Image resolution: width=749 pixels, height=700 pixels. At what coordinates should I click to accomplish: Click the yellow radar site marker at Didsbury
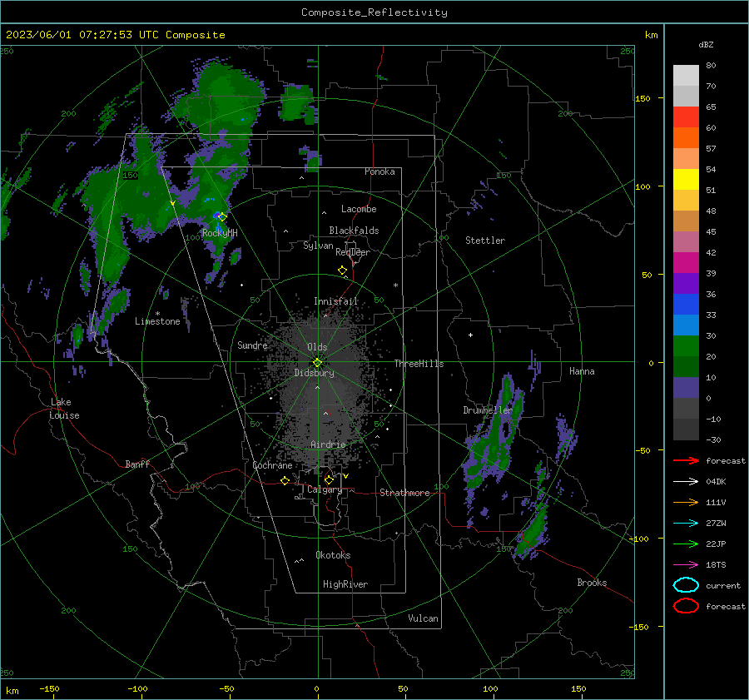[317, 363]
